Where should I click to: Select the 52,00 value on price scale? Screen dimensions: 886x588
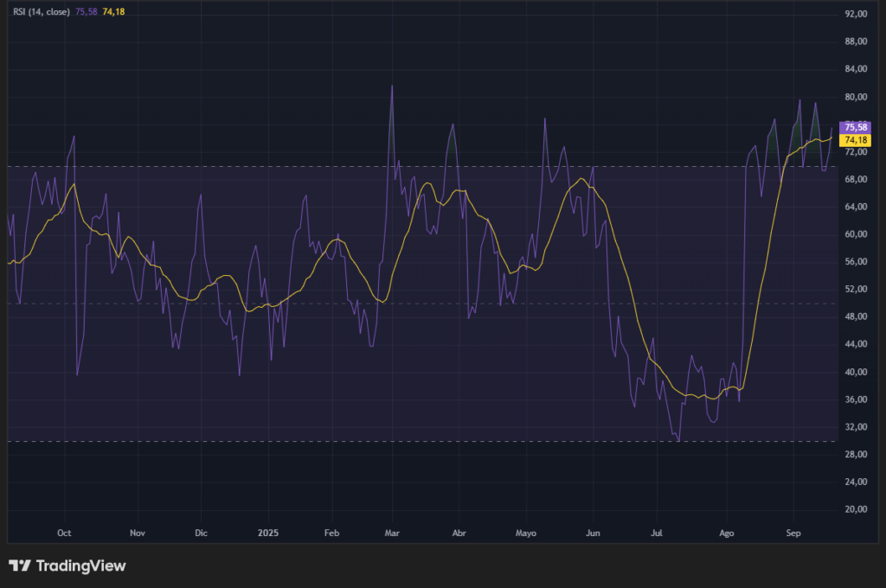(856, 290)
